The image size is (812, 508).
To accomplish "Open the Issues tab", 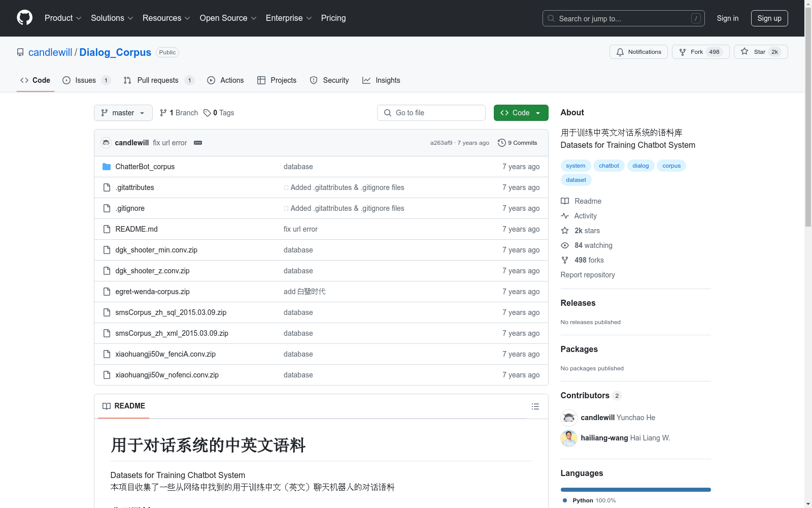I will pos(86,80).
